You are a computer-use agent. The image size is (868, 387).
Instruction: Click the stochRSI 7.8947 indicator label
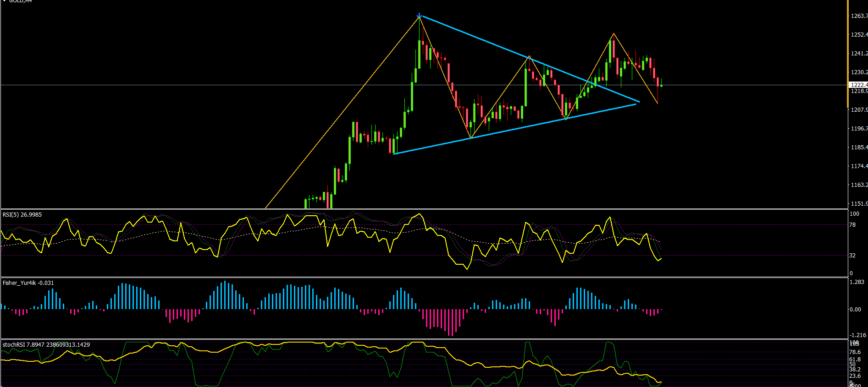(46, 345)
